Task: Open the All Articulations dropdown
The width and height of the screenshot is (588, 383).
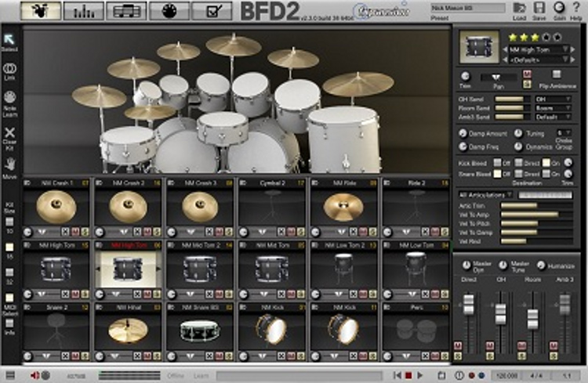Action: [485, 195]
